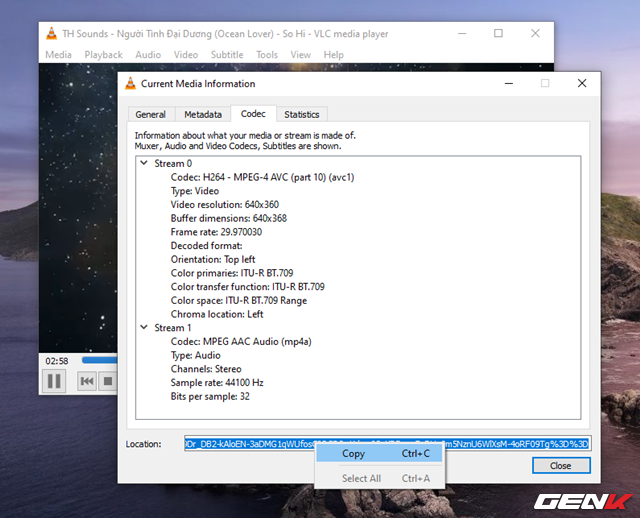Select the Color transfer function row
The width and height of the screenshot is (640, 518).
(x=248, y=287)
